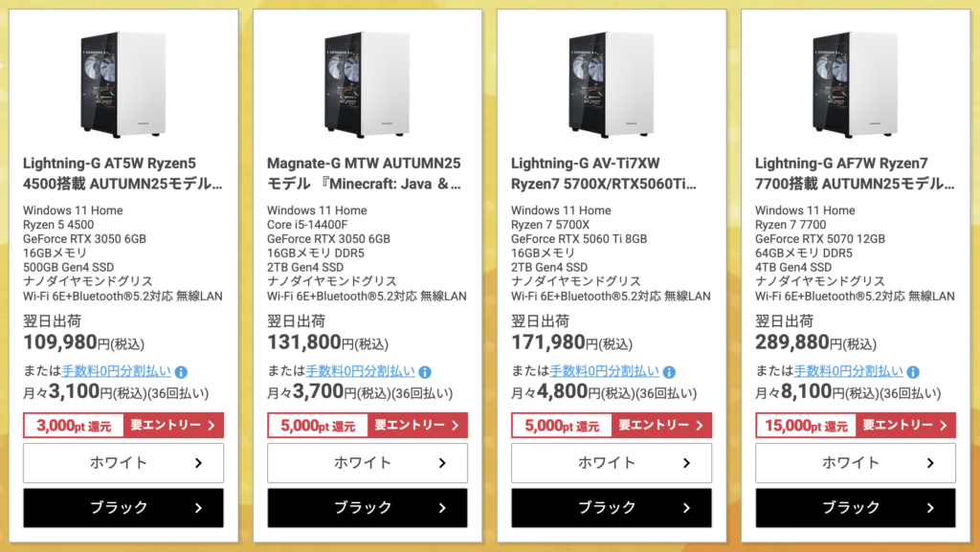Pick ブラック for Lightning-G AF7W Ryzen7

856,508
